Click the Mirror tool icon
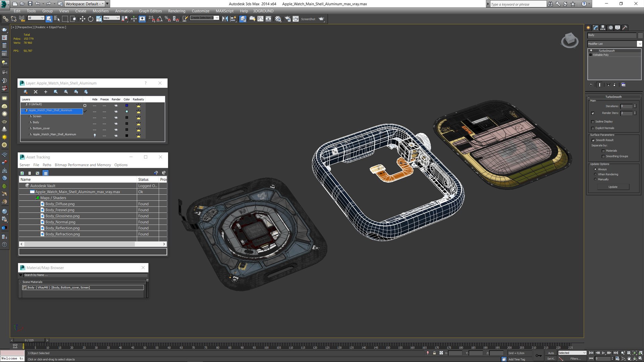The width and height of the screenshot is (644, 362). 225,19
